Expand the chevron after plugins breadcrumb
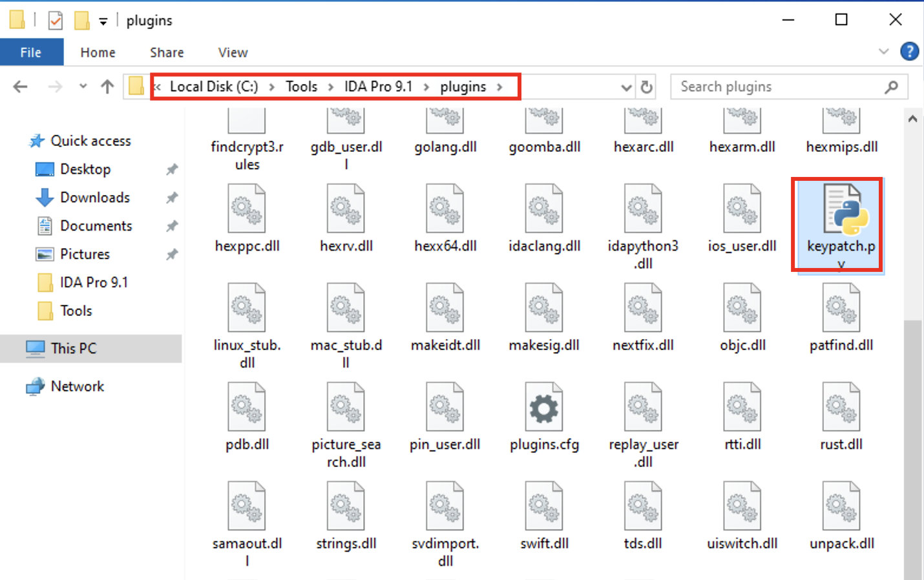This screenshot has height=580, width=924. (x=499, y=87)
